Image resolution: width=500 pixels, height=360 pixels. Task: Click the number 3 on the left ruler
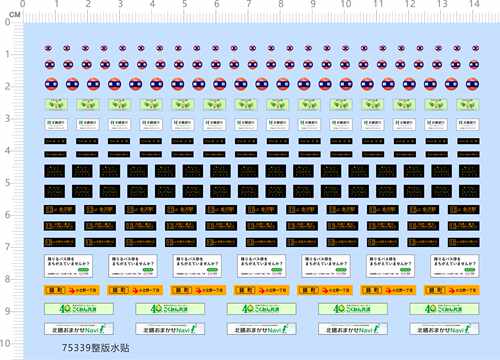click(7, 118)
